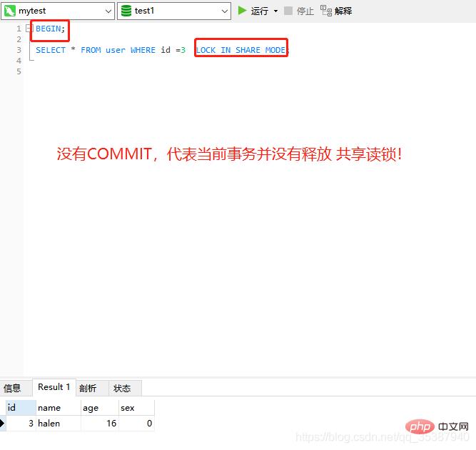Collapse the code fold at line 1
This screenshot has width=476, height=450.
point(29,29)
